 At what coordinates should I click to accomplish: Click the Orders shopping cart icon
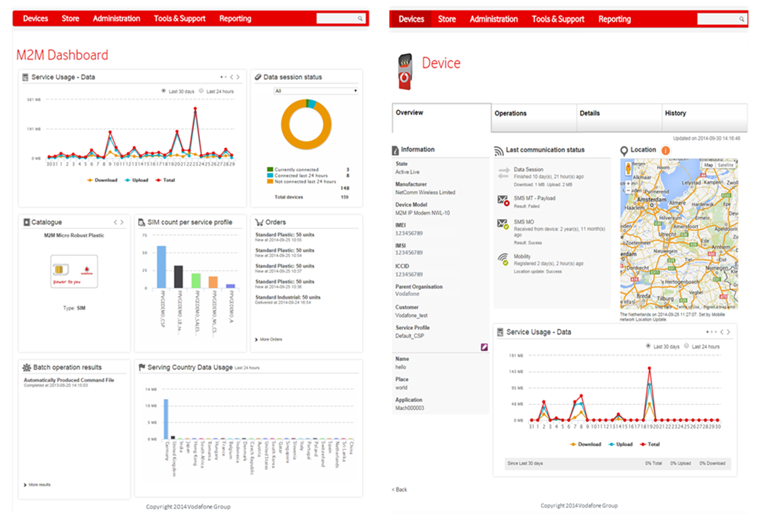(x=259, y=222)
